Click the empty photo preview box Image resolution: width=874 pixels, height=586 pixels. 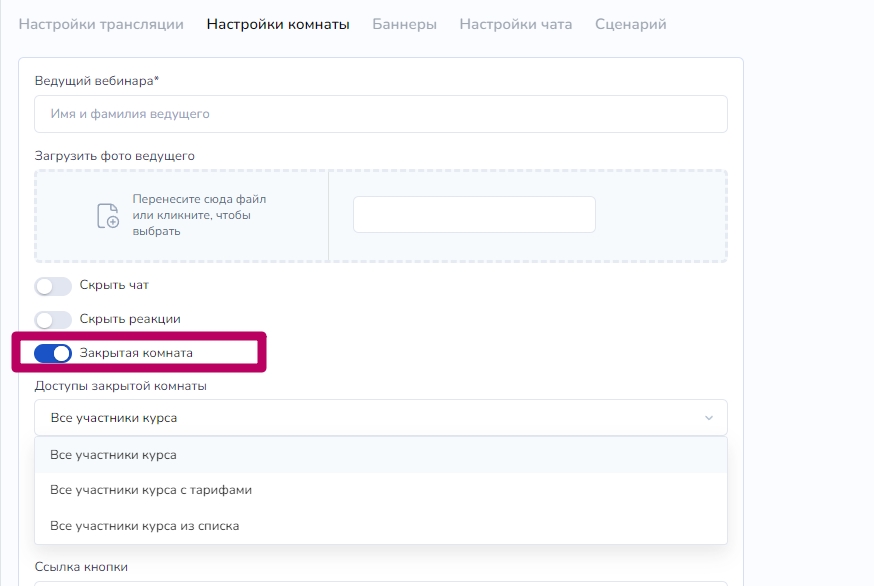[474, 215]
